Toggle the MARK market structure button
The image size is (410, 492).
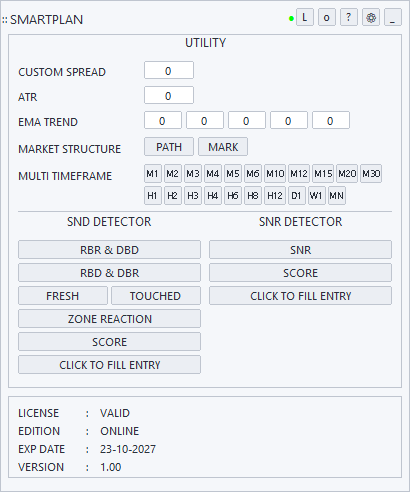[x=223, y=147]
